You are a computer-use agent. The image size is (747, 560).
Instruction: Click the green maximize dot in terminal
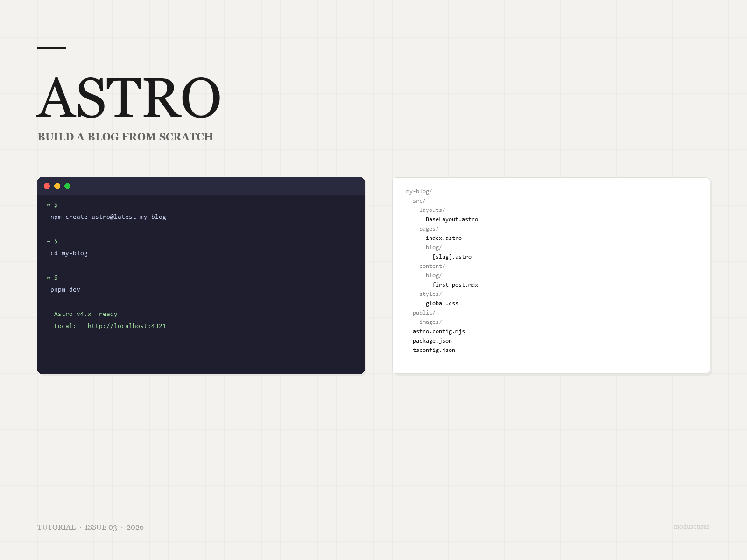(x=68, y=186)
